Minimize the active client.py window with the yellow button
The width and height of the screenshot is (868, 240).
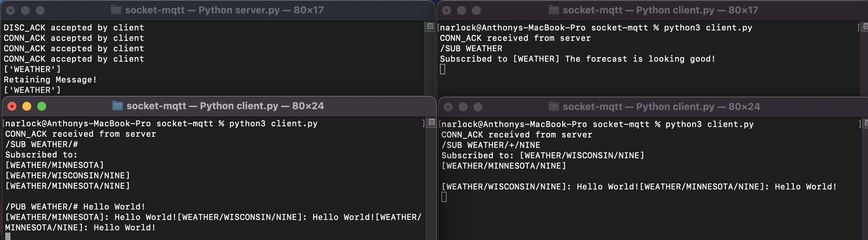27,107
